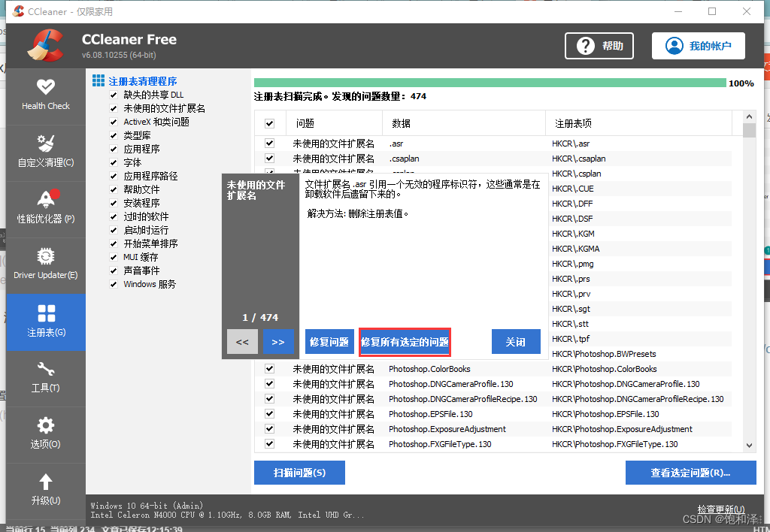770x532 pixels.
Task: Toggle 未使用的文件扩展名 category checkbox
Action: pos(114,108)
